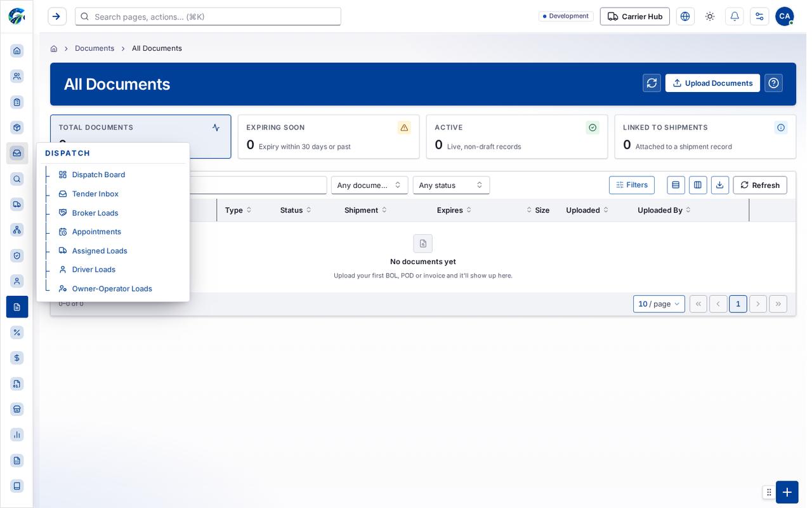Open the column settings icon in toolbar

coord(698,185)
